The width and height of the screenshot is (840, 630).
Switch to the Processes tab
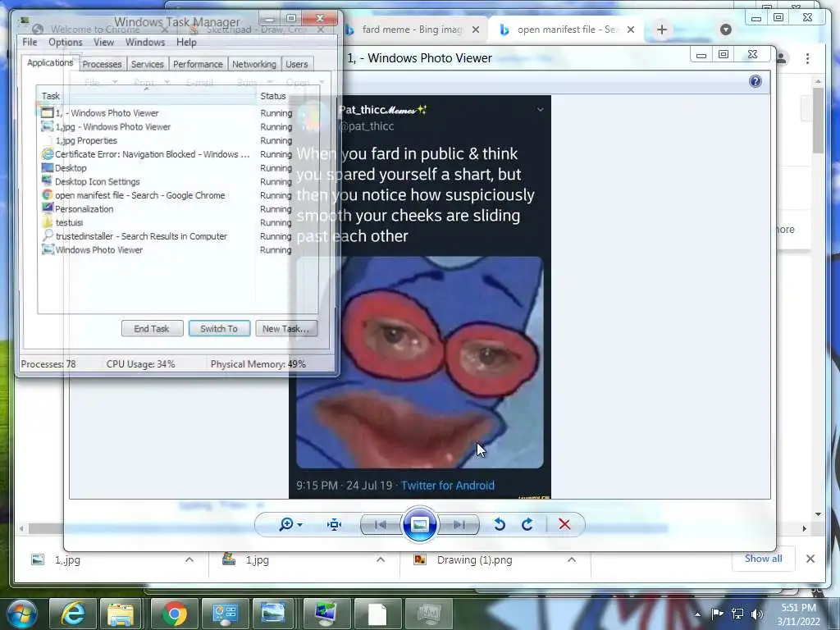pyautogui.click(x=102, y=64)
